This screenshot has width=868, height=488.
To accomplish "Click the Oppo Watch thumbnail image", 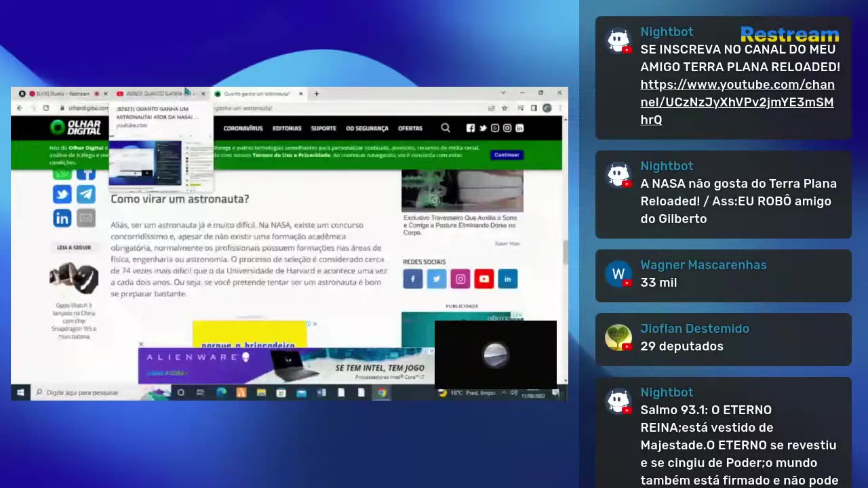I will click(74, 277).
